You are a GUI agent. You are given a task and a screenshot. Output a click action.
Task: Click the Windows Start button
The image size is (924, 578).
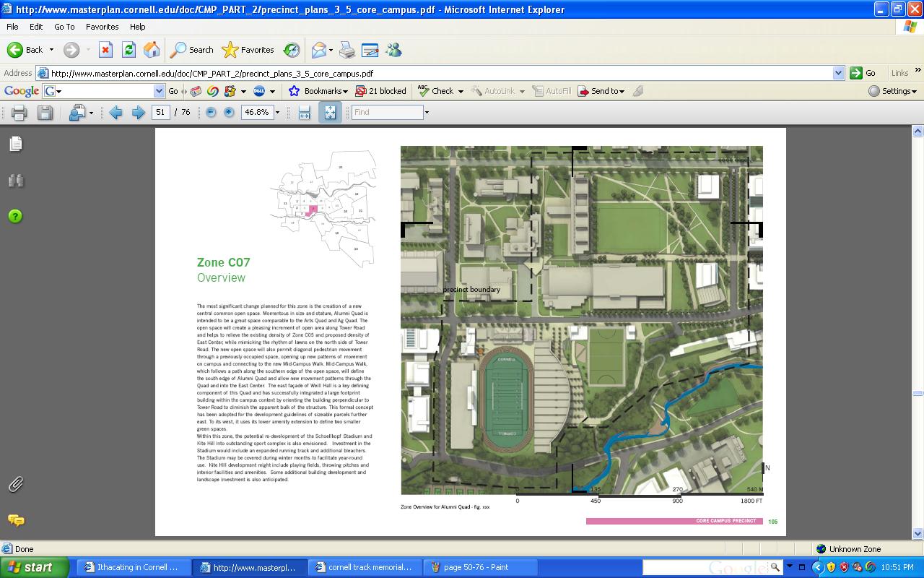pos(32,567)
